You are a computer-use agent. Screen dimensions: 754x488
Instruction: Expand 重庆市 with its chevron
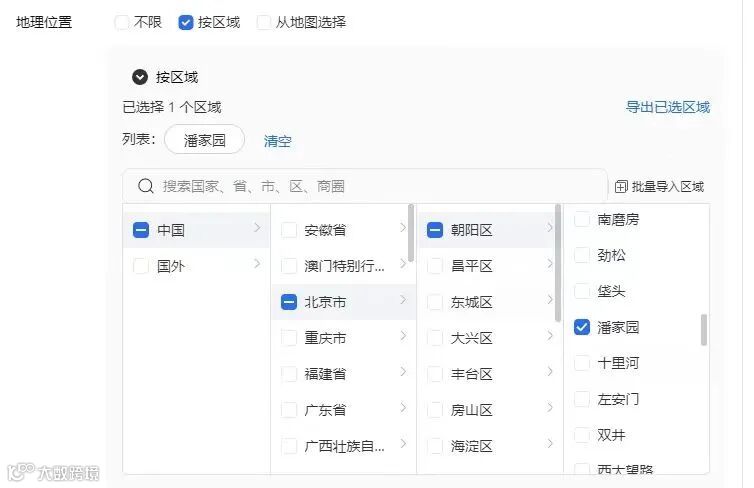click(x=403, y=336)
